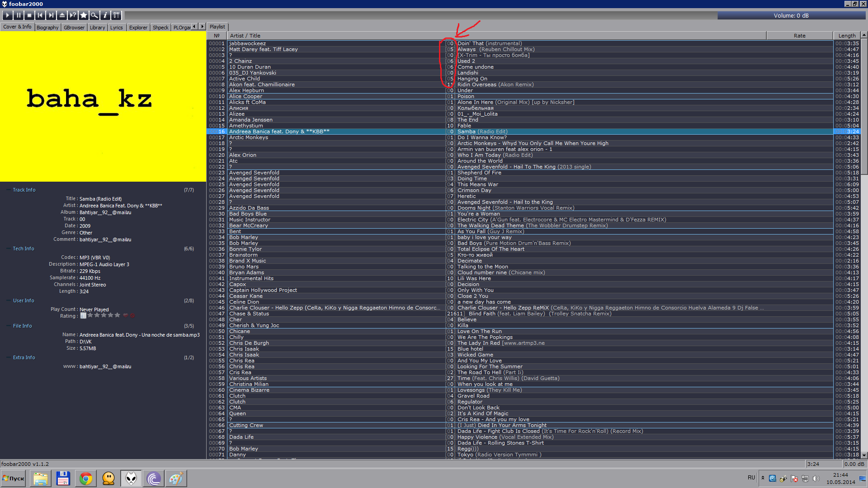Screen dimensions: 868x488
Task: Open search with the magnifier icon
Action: point(94,15)
